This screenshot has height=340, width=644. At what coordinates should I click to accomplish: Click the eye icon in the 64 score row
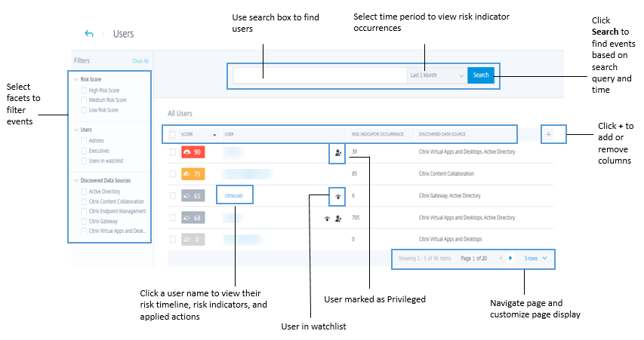click(327, 219)
